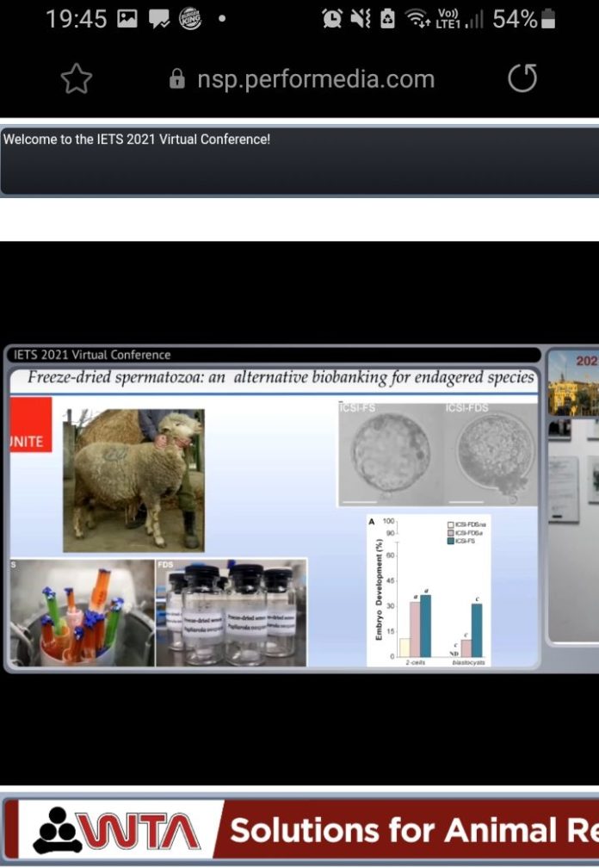Image resolution: width=599 pixels, height=868 pixels.
Task: Click the freeze-dried semen vials photo
Action: click(231, 612)
